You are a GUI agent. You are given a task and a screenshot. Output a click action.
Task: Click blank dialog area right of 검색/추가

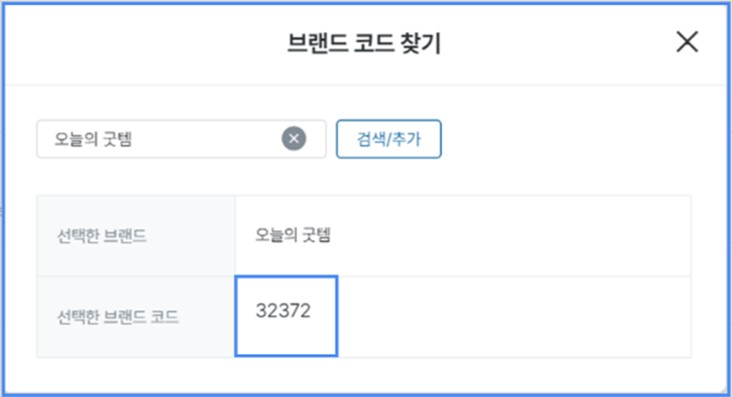pos(565,139)
